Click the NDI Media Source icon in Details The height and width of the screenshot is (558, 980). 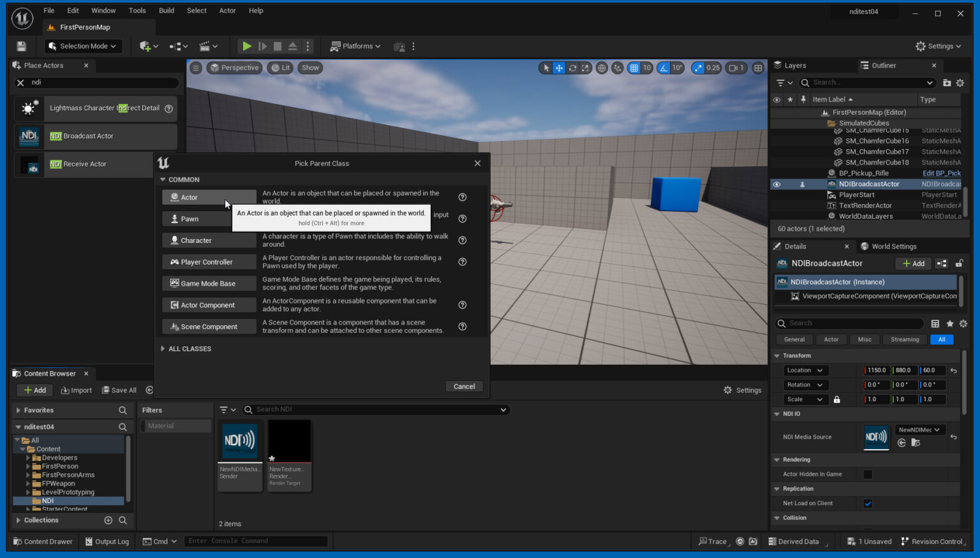[x=875, y=437]
